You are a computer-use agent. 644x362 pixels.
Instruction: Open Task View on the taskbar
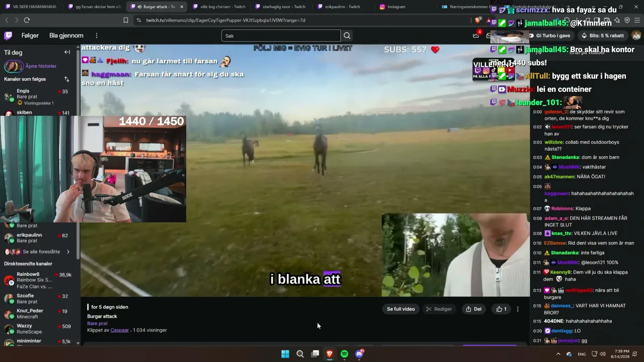click(315, 354)
